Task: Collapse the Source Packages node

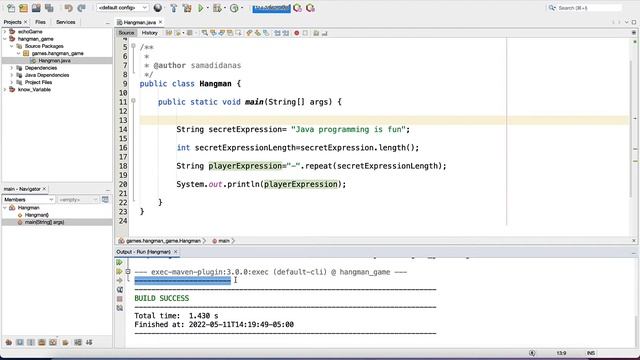Action: pos(12,46)
